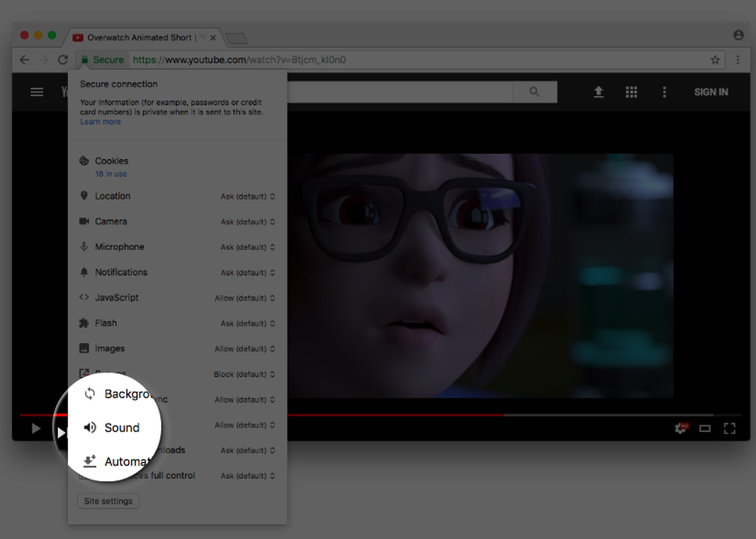Screen dimensions: 756x539
Task: Change the JavaScript permission dropdown
Action: point(245,298)
